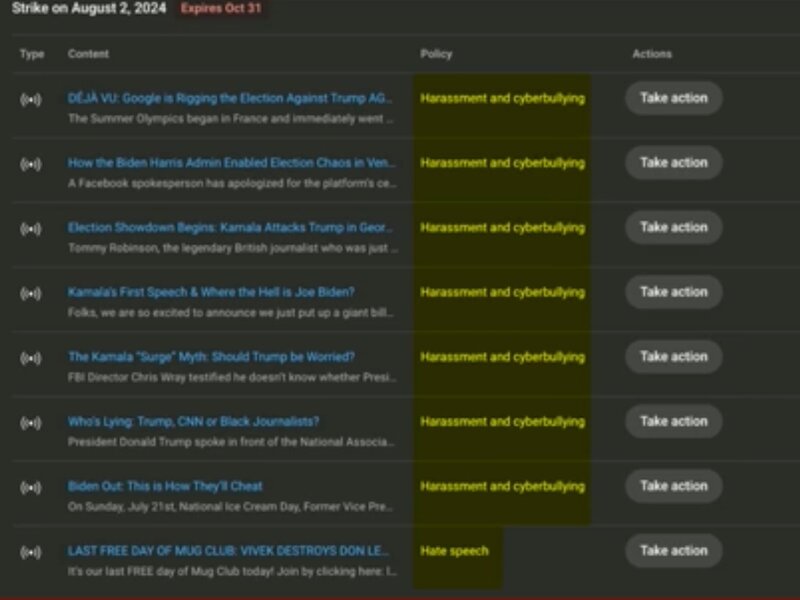Click Harassment and cyberbullying policy for Kamala Surge Myth row
800x600 pixels.
[x=503, y=357]
